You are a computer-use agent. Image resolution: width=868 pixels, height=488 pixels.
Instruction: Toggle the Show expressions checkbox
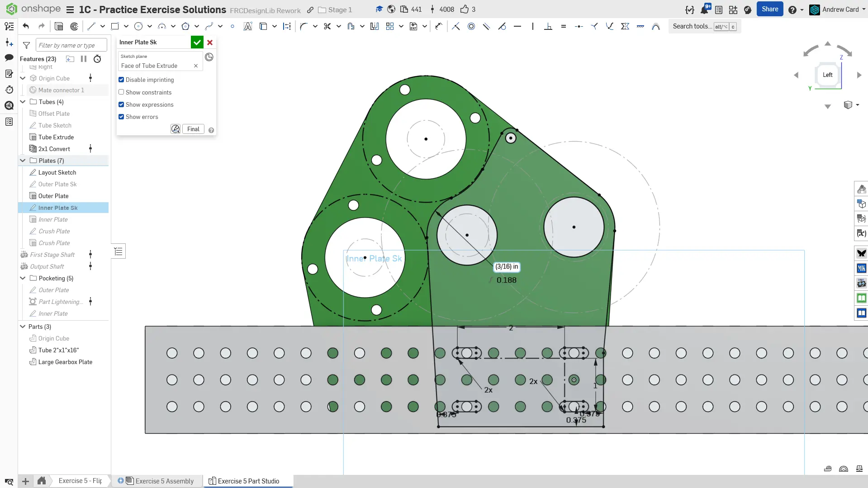tap(121, 104)
